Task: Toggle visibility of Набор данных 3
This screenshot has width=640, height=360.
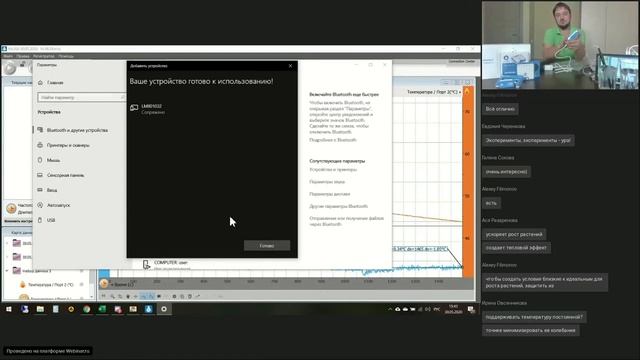Action: (82, 271)
